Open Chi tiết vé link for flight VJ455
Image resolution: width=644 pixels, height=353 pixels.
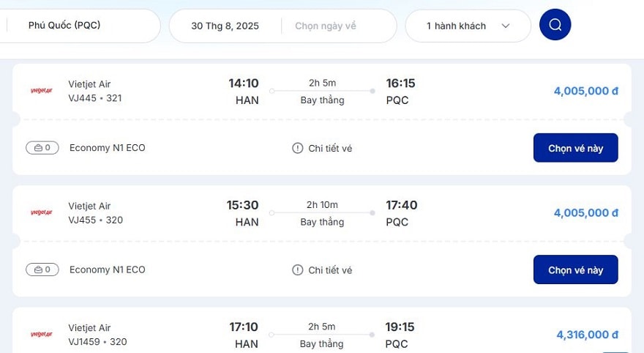(x=330, y=270)
